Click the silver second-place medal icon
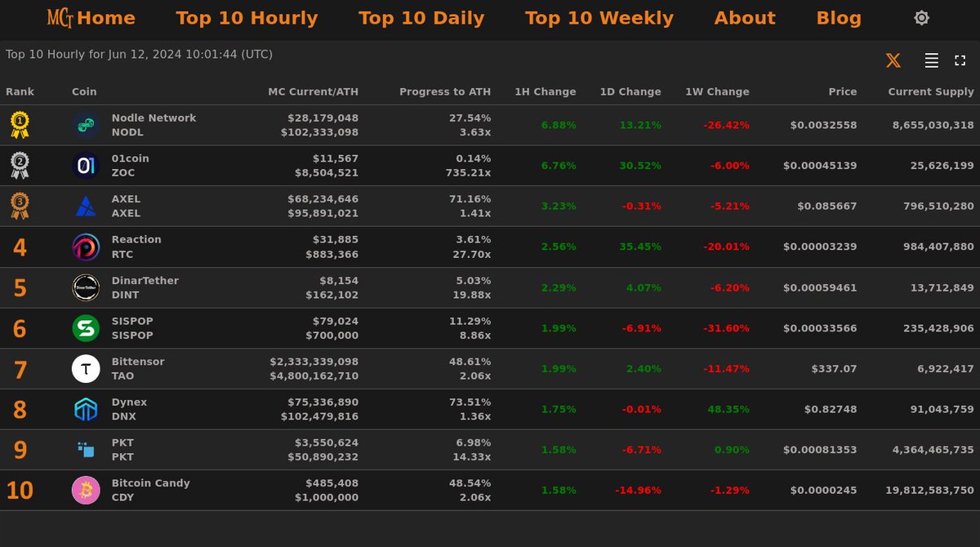Image resolution: width=980 pixels, height=547 pixels. pyautogui.click(x=20, y=166)
